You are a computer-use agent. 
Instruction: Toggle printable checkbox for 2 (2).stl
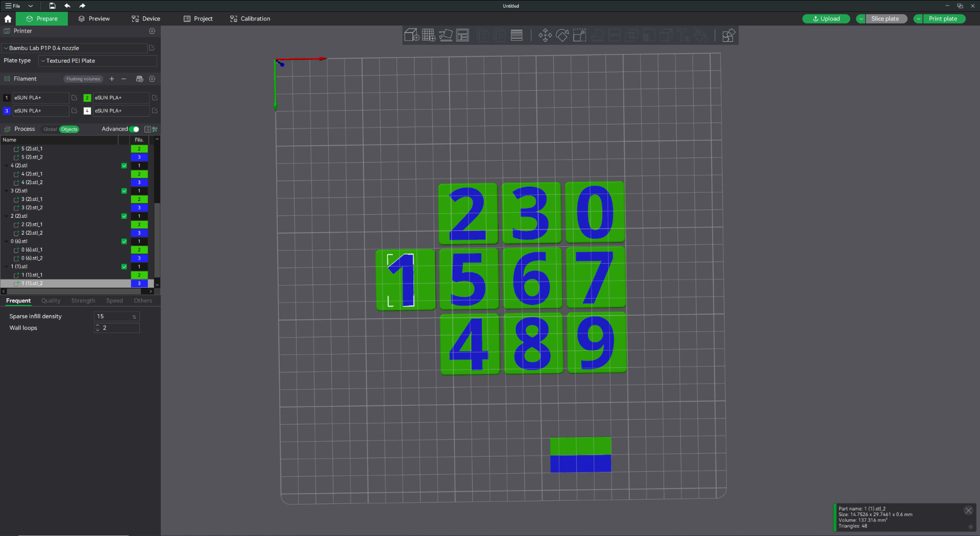(124, 216)
